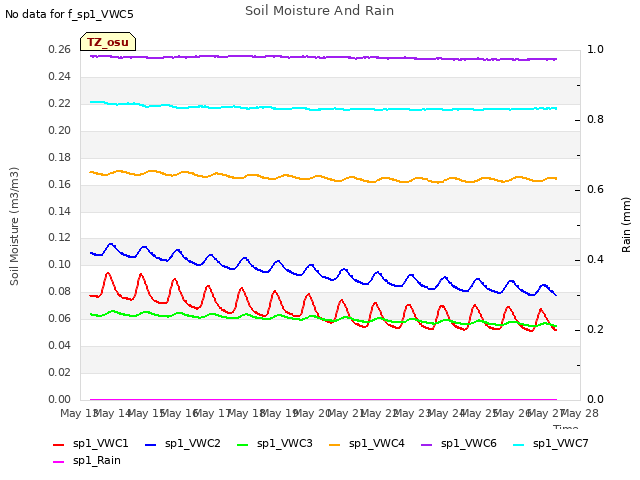Click the chart title Soil Moisture And Rain
This screenshot has width=640, height=480.
click(x=320, y=11)
